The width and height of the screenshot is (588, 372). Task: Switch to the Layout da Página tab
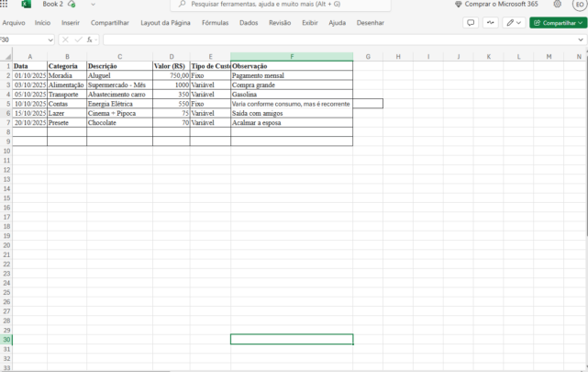coord(165,22)
